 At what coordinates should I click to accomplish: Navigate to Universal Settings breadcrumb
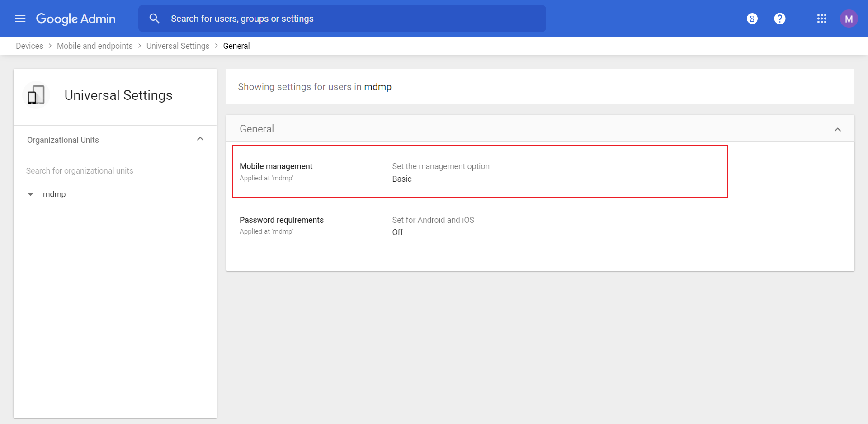click(x=178, y=46)
